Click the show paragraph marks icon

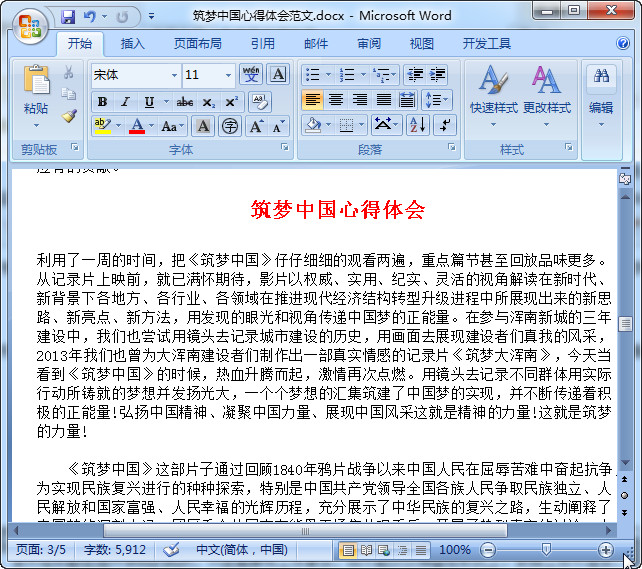(x=445, y=125)
